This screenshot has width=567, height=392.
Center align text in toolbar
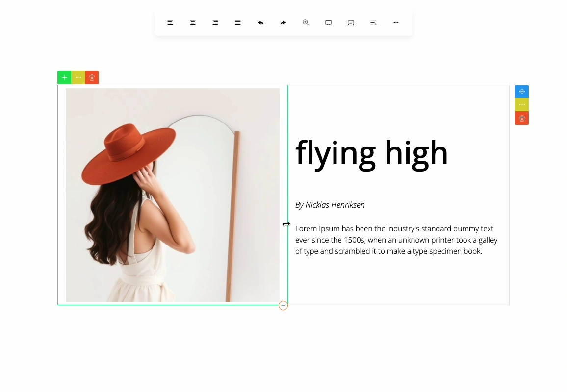(193, 23)
